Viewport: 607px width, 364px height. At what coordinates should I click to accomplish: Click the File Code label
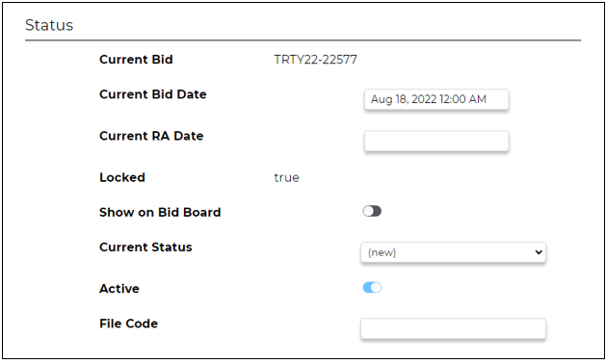pyautogui.click(x=128, y=324)
